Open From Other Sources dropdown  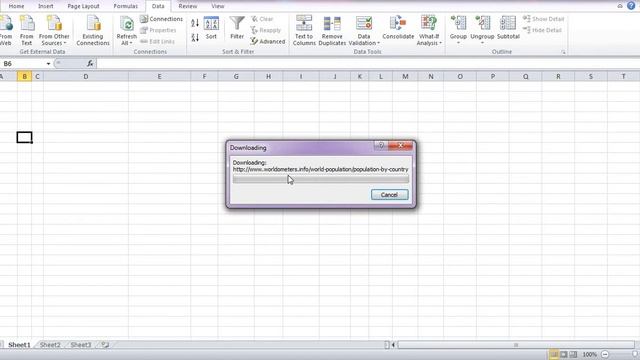[54, 30]
